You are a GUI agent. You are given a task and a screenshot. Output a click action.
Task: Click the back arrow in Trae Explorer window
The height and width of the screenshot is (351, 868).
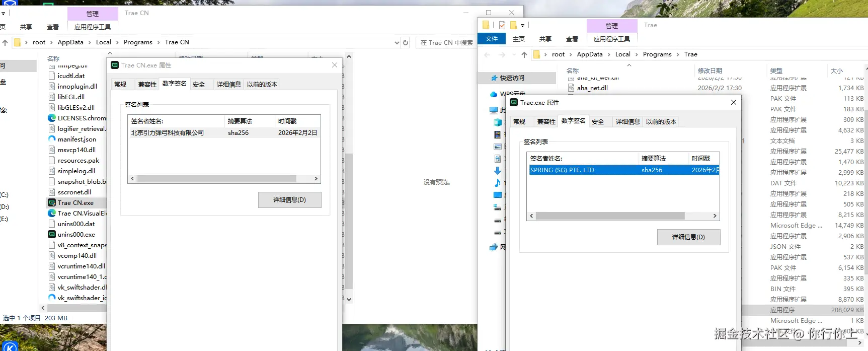tap(487, 54)
